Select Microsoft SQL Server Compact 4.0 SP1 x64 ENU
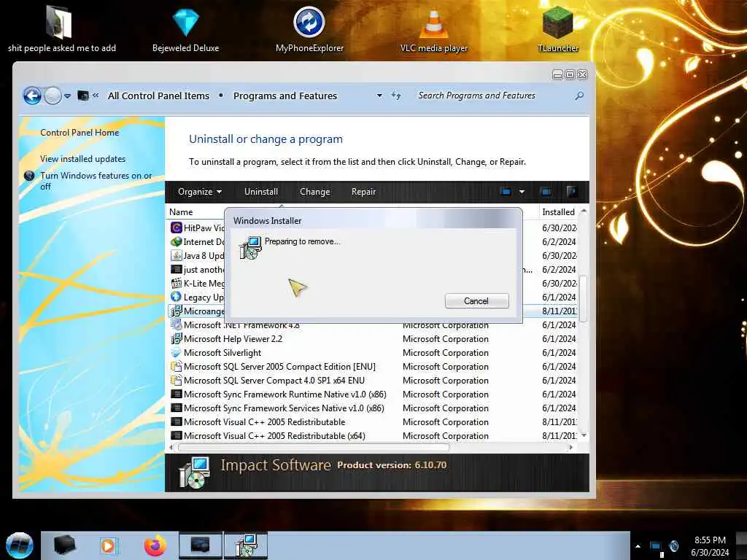The height and width of the screenshot is (560, 747). tap(274, 381)
